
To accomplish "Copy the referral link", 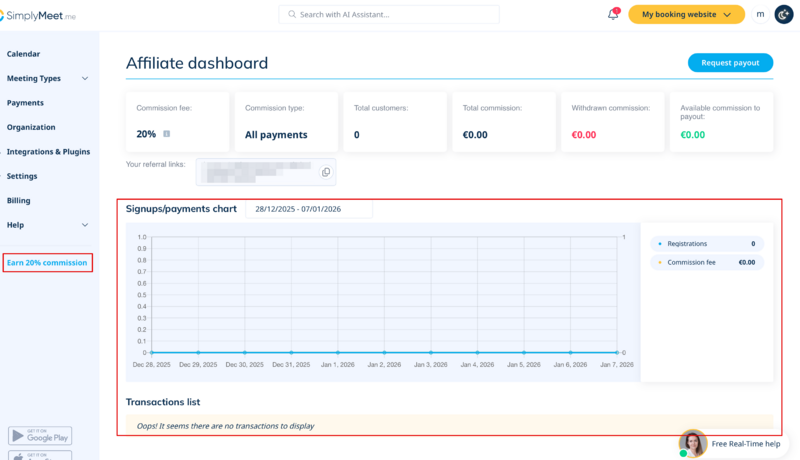I will point(326,172).
